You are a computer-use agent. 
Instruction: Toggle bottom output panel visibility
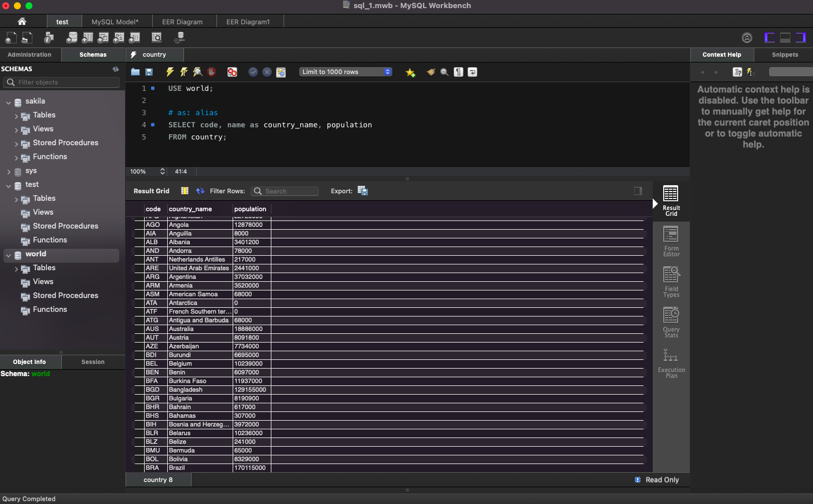tap(785, 38)
